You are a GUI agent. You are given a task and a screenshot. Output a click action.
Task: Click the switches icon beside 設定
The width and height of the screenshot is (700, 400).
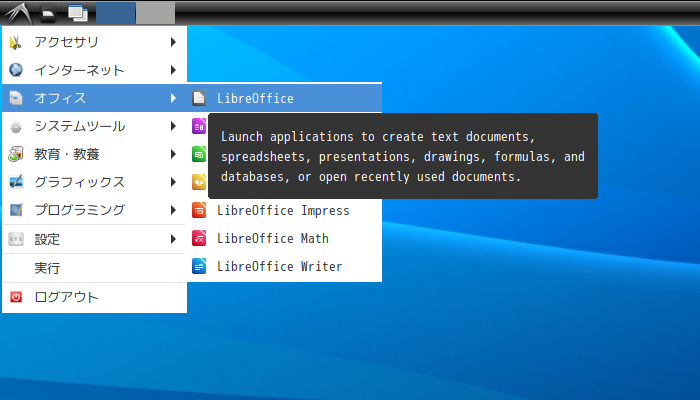(16, 239)
